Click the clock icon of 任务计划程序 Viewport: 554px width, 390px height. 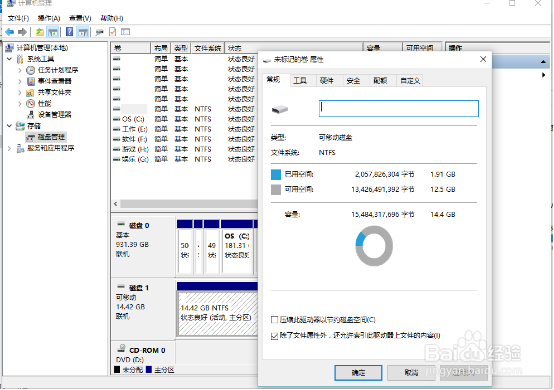coord(31,70)
